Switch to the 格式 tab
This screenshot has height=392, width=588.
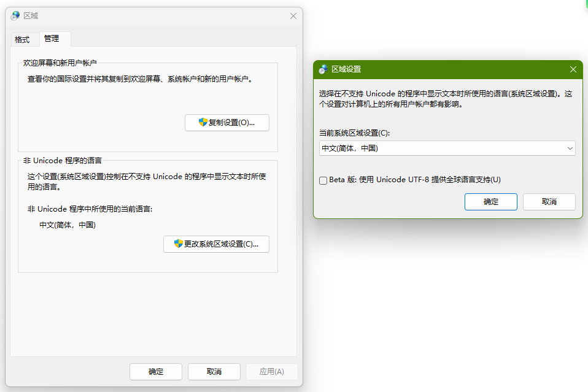[22, 40]
